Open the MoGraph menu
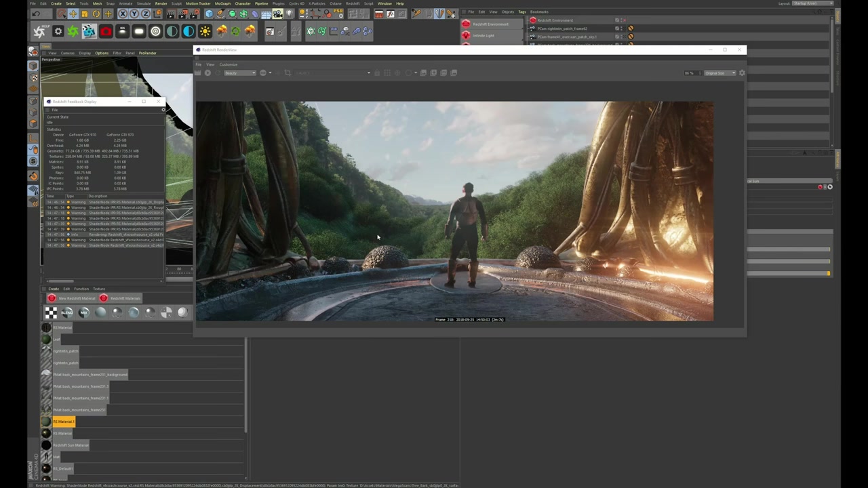Screen dimensions: 868x488 coord(222,3)
